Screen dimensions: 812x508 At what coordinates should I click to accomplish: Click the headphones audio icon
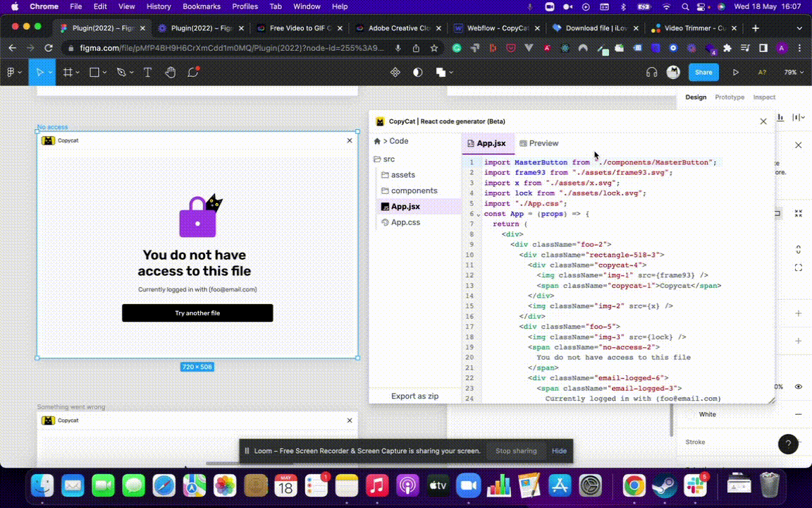pyautogui.click(x=651, y=73)
